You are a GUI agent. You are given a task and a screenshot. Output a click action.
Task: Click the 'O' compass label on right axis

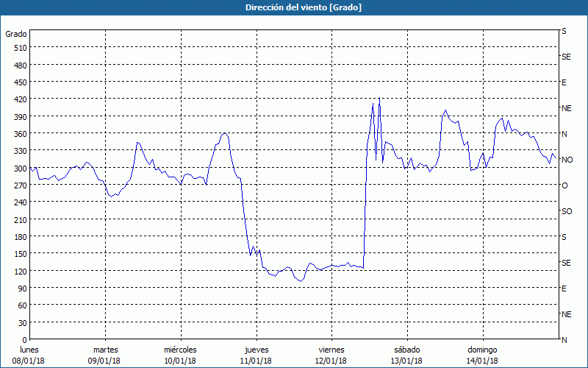564,185
